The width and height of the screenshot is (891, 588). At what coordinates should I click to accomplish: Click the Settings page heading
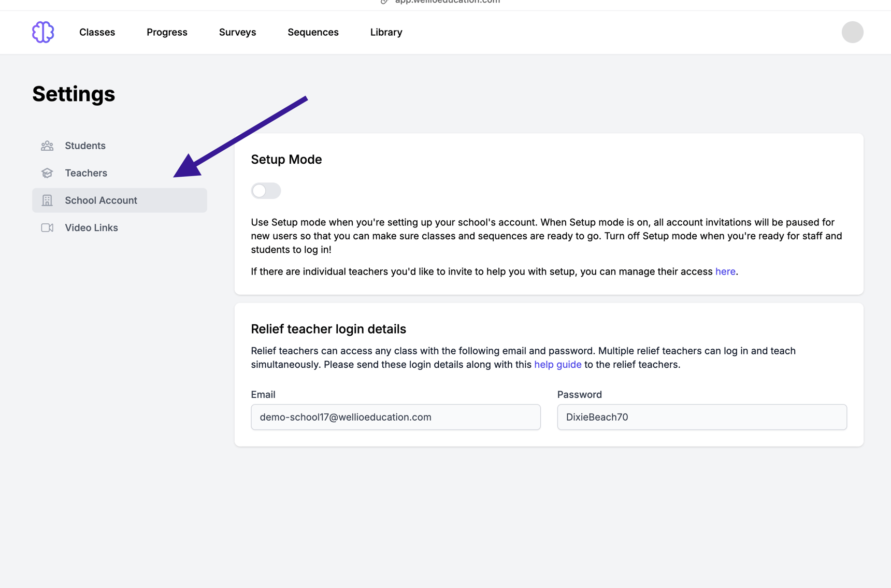coord(74,94)
